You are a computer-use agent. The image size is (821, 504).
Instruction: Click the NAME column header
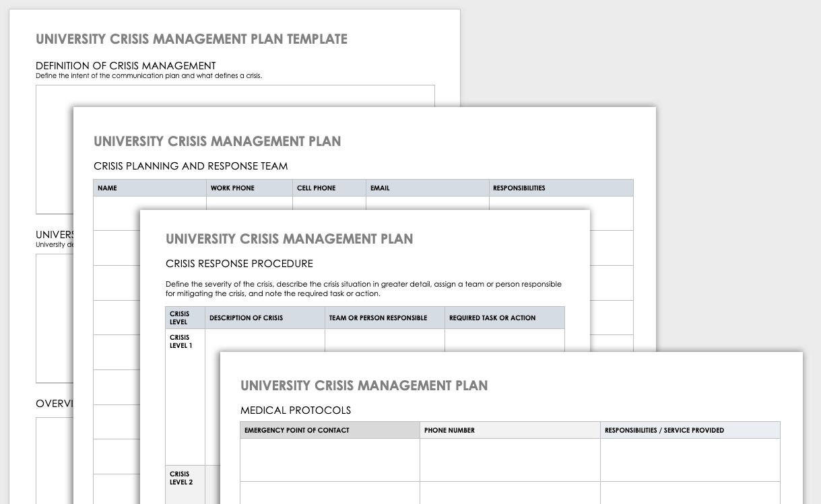coord(150,188)
